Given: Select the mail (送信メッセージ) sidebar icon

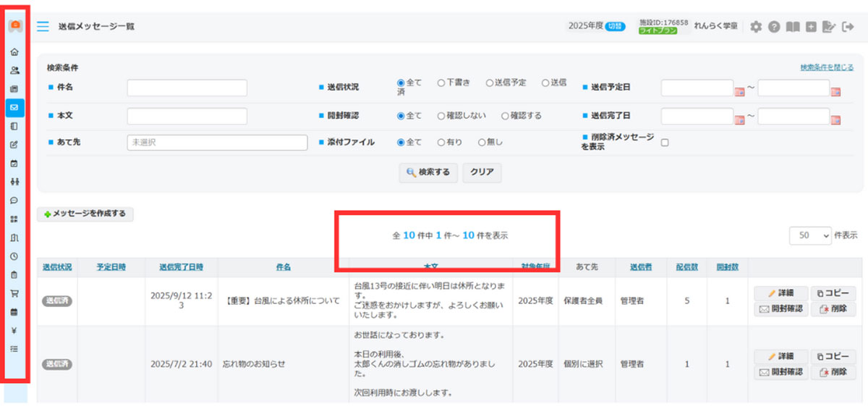Looking at the screenshot, I should point(14,108).
